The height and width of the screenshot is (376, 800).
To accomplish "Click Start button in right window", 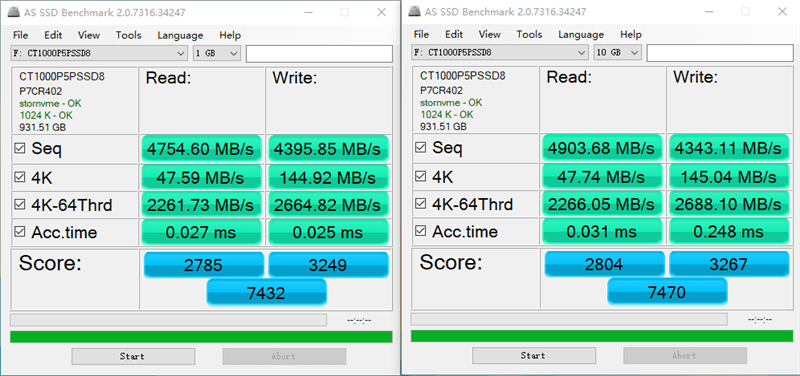I will (534, 356).
